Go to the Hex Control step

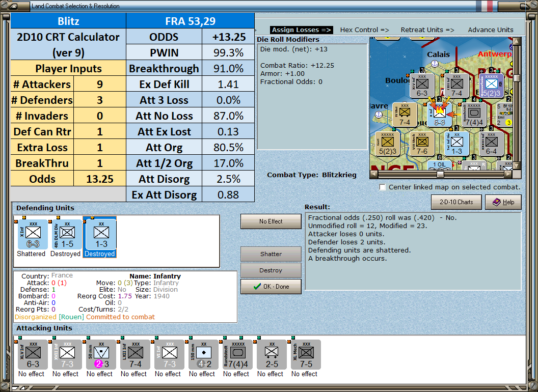pyautogui.click(x=364, y=30)
